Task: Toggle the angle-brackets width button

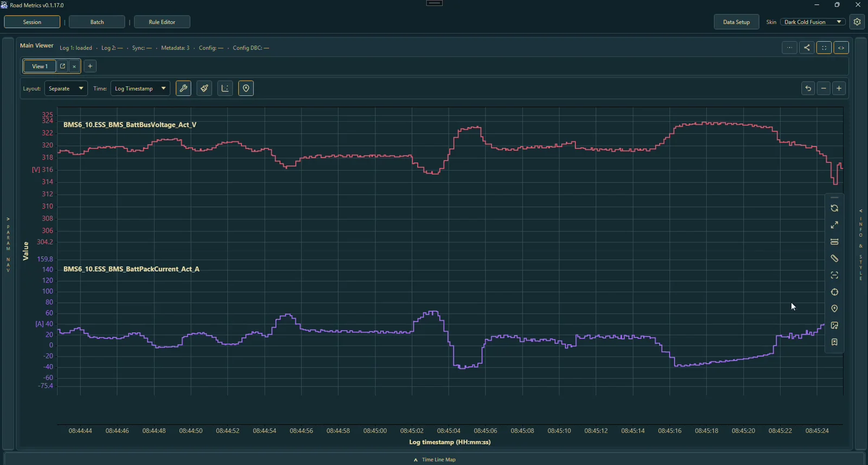Action: point(841,48)
